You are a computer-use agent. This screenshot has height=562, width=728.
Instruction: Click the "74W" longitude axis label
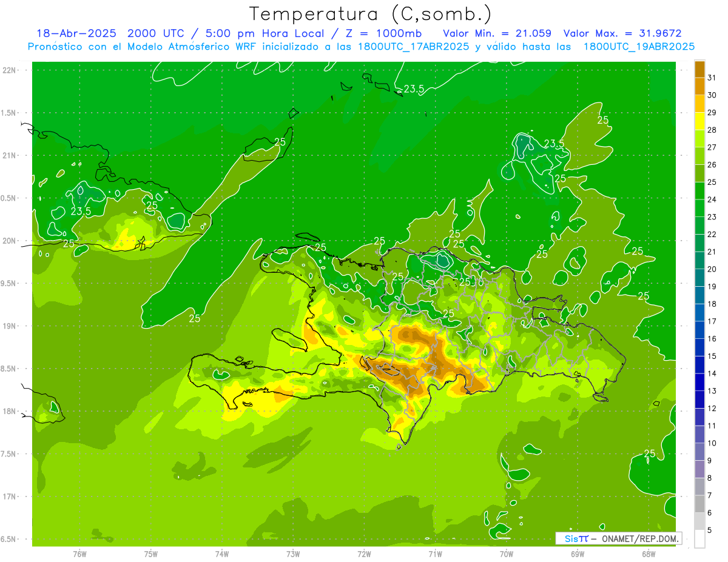pos(221,554)
